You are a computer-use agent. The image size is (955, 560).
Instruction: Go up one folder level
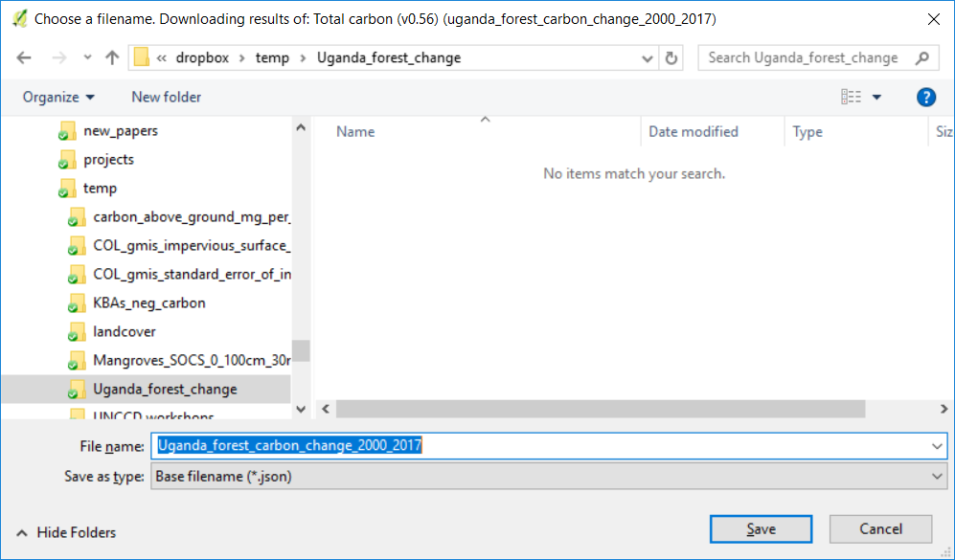pos(111,57)
